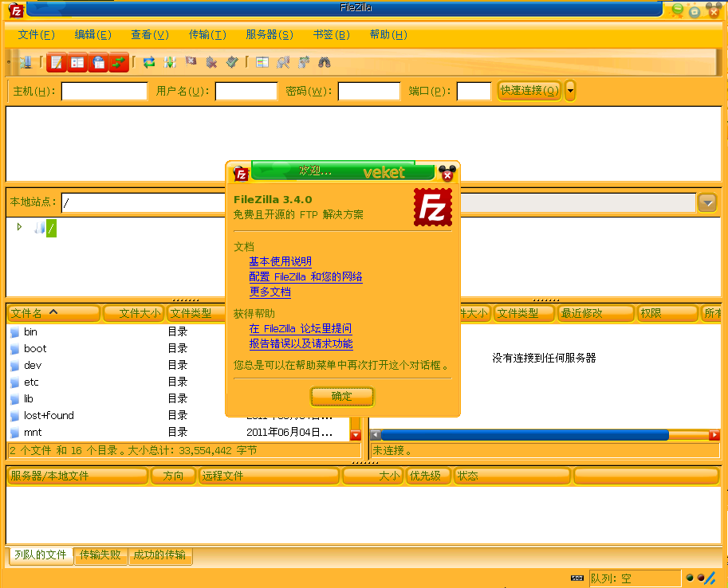The height and width of the screenshot is (588, 728).
Task: Focus the 用户名(U) username input field
Action: [x=246, y=91]
